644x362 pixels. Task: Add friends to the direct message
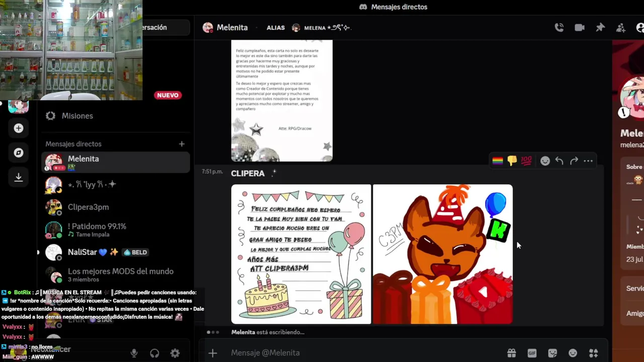pyautogui.click(x=621, y=28)
